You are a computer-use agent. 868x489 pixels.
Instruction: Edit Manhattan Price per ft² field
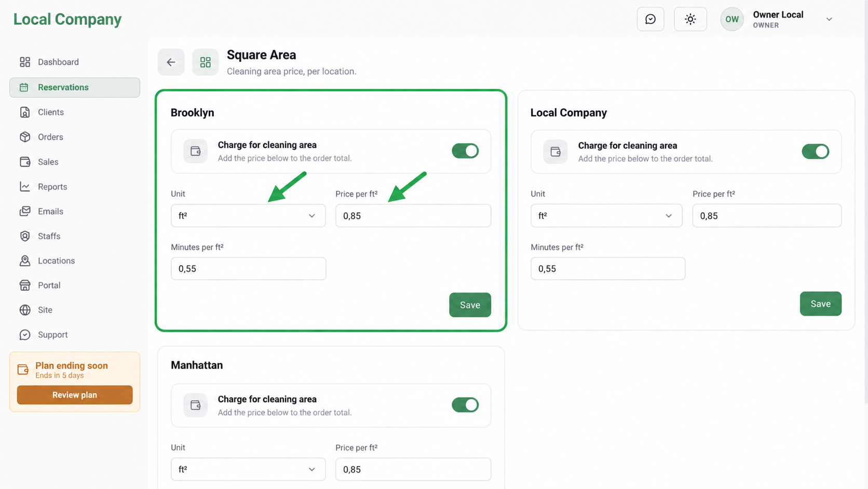(x=413, y=469)
